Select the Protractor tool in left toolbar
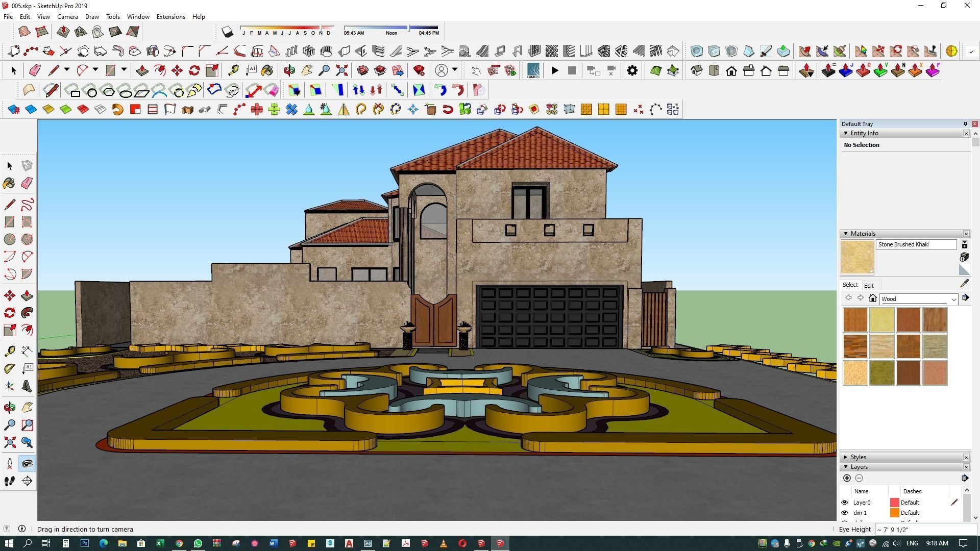Viewport: 980px width, 551px height. 10,368
